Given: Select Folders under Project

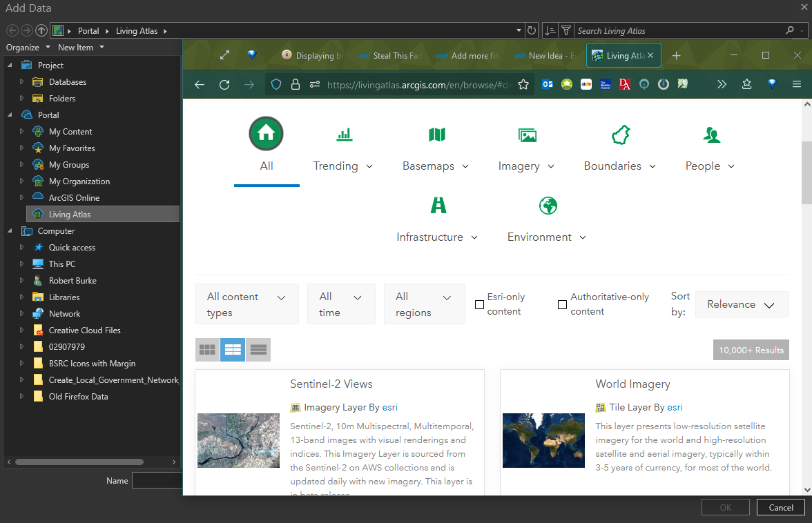Looking at the screenshot, I should click(62, 98).
